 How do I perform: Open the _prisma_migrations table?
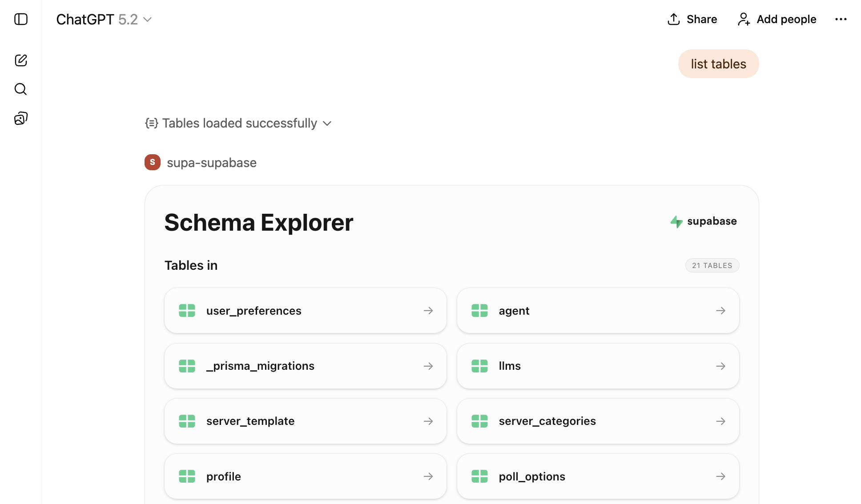pyautogui.click(x=305, y=366)
